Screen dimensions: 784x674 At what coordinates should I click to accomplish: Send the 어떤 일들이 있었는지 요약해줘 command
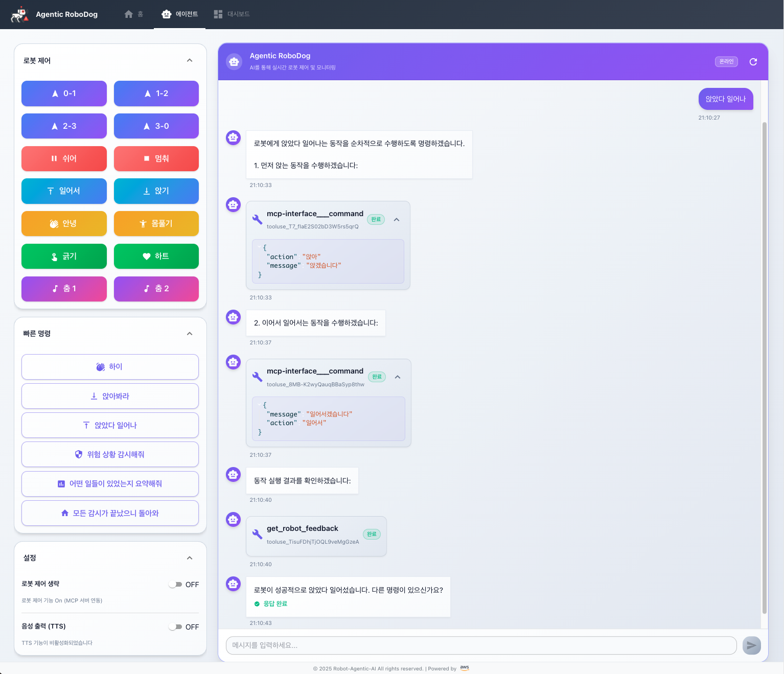click(110, 484)
